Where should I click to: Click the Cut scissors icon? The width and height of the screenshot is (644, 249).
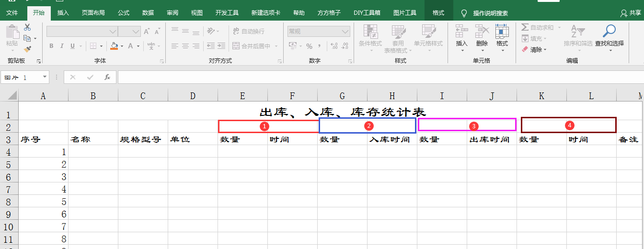tap(27, 27)
